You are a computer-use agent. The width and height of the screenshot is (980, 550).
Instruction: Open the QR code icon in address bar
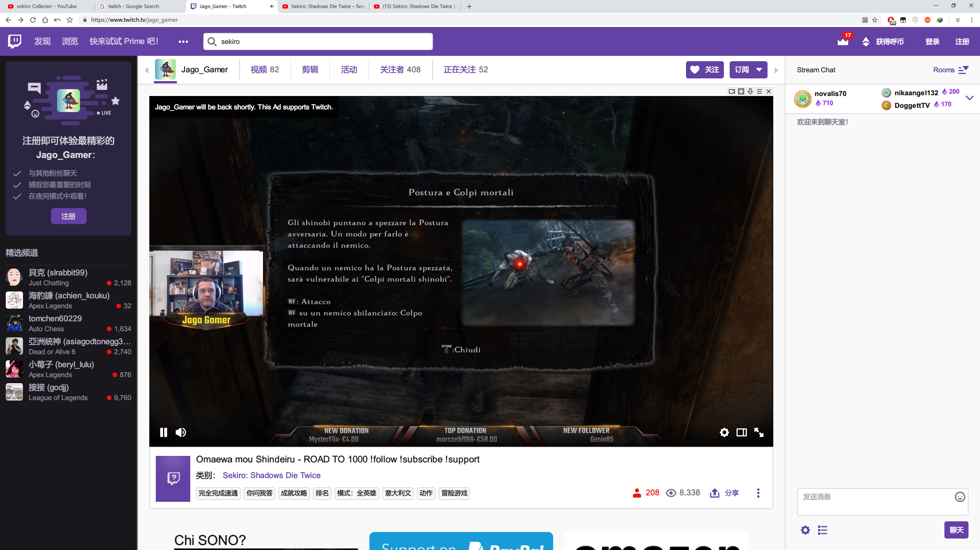click(x=865, y=20)
